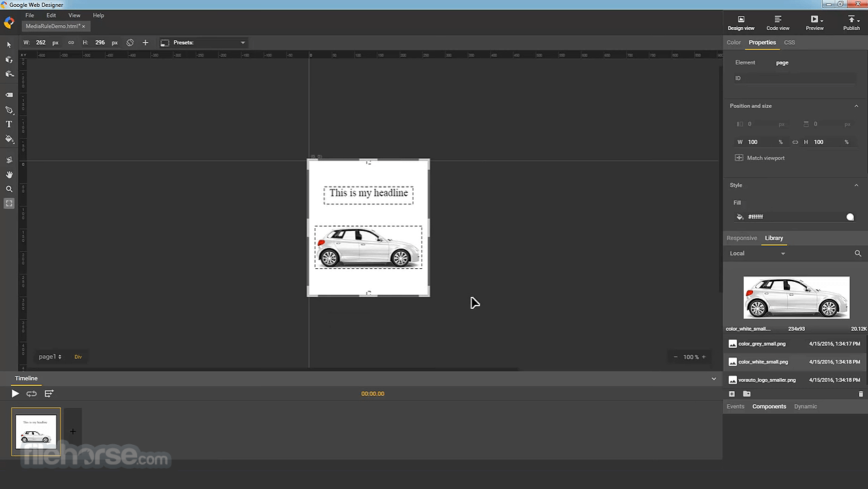Select the Text tool

(9, 124)
